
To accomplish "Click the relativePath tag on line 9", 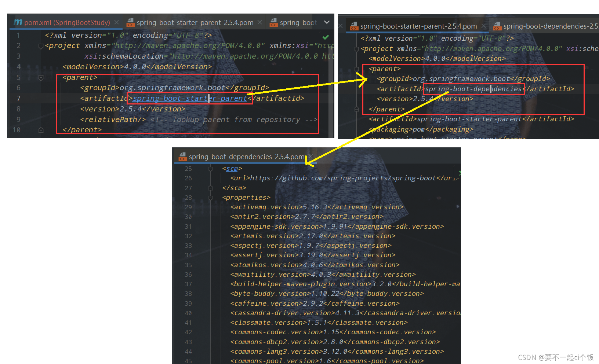I will (x=113, y=120).
